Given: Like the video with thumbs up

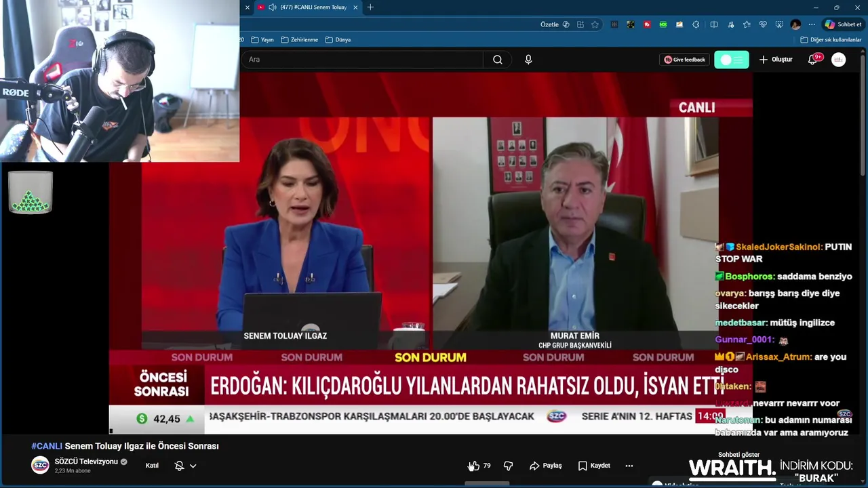Looking at the screenshot, I should point(473,466).
